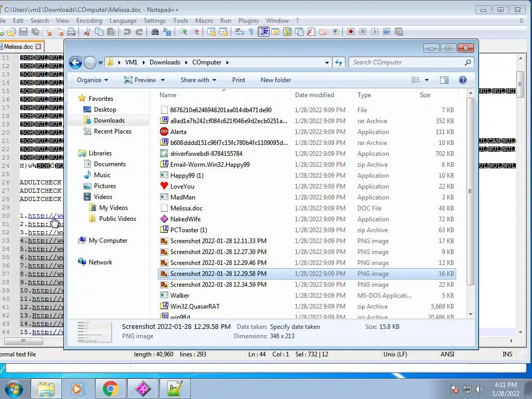The image size is (532, 399).
Task: Click the arrow after COmputer in address path
Action: pos(228,62)
